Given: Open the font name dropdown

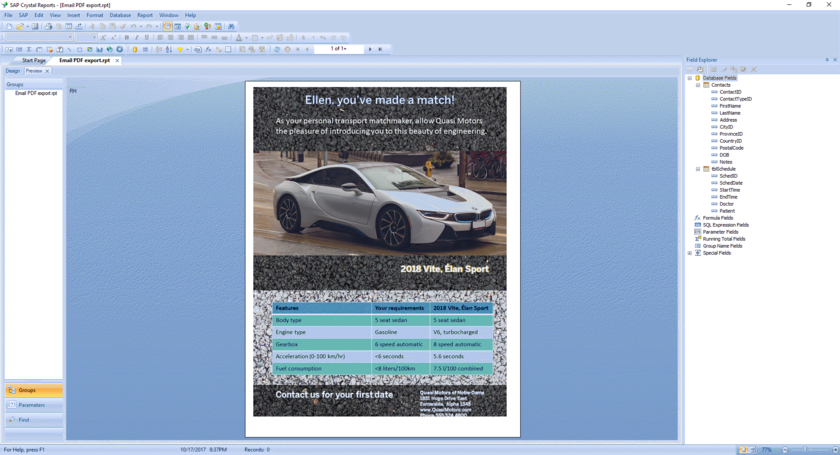Looking at the screenshot, I should [70, 38].
